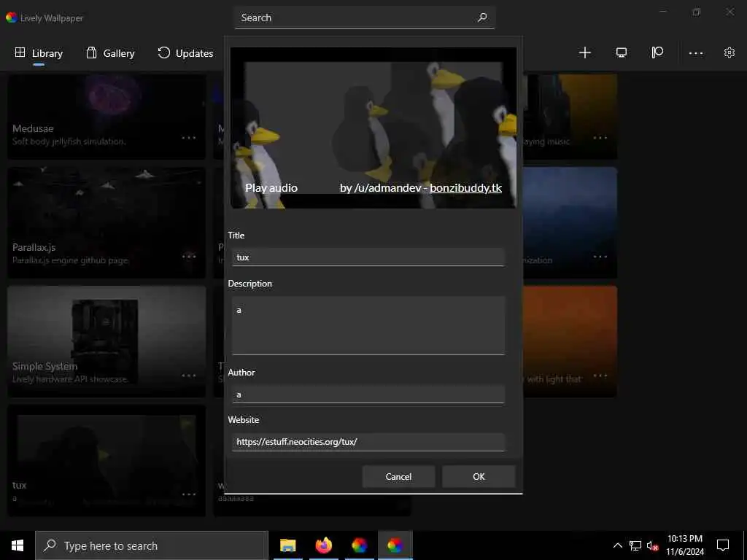747x560 pixels.
Task: Open the display control panel monitor icon
Action: pyautogui.click(x=622, y=52)
